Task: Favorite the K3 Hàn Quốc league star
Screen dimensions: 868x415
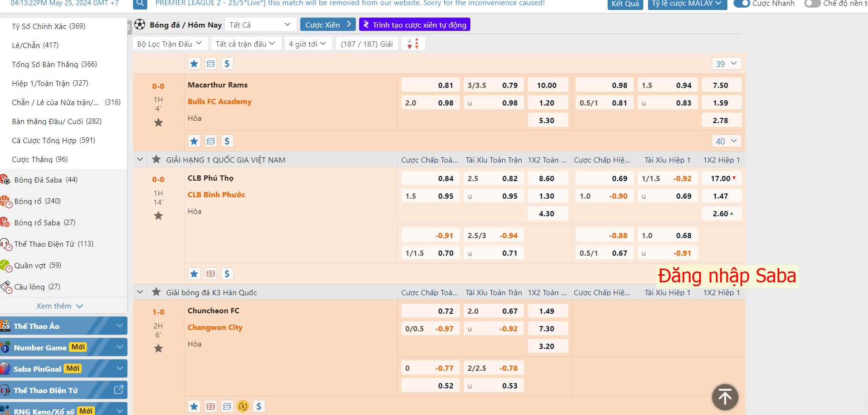Action: click(156, 292)
